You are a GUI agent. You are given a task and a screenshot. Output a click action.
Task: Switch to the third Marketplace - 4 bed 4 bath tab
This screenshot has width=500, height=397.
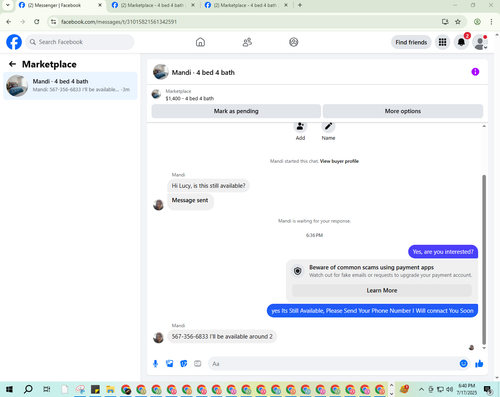click(246, 5)
